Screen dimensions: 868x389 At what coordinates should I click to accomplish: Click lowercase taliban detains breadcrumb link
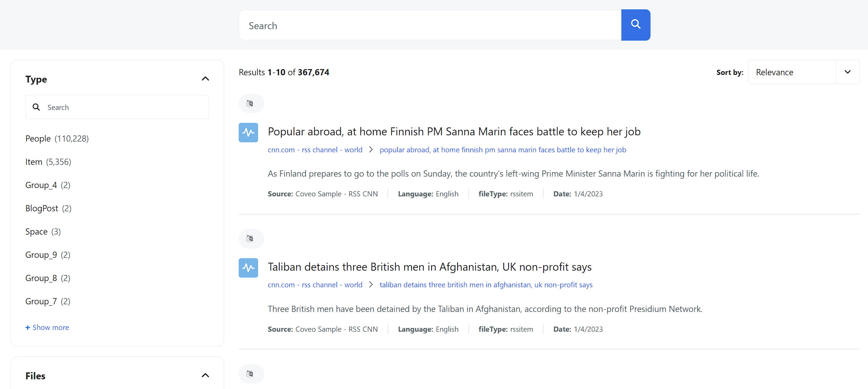click(x=486, y=285)
